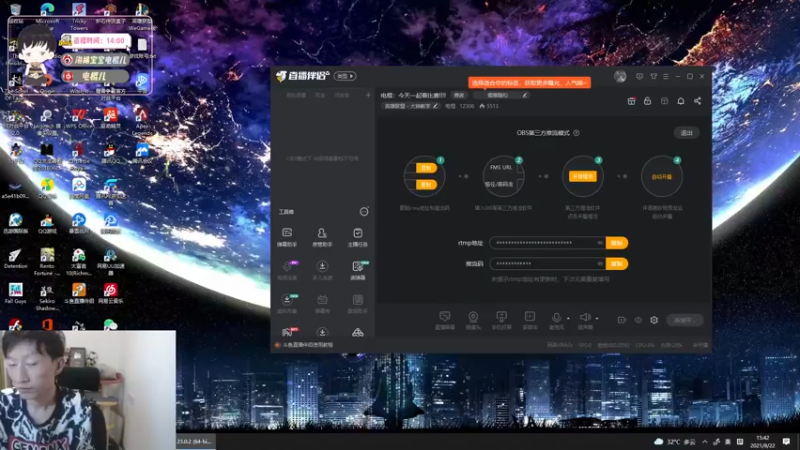Viewport: 800px width, 450px height.
Task: Select the third scene tab in left panel
Action: (342, 95)
